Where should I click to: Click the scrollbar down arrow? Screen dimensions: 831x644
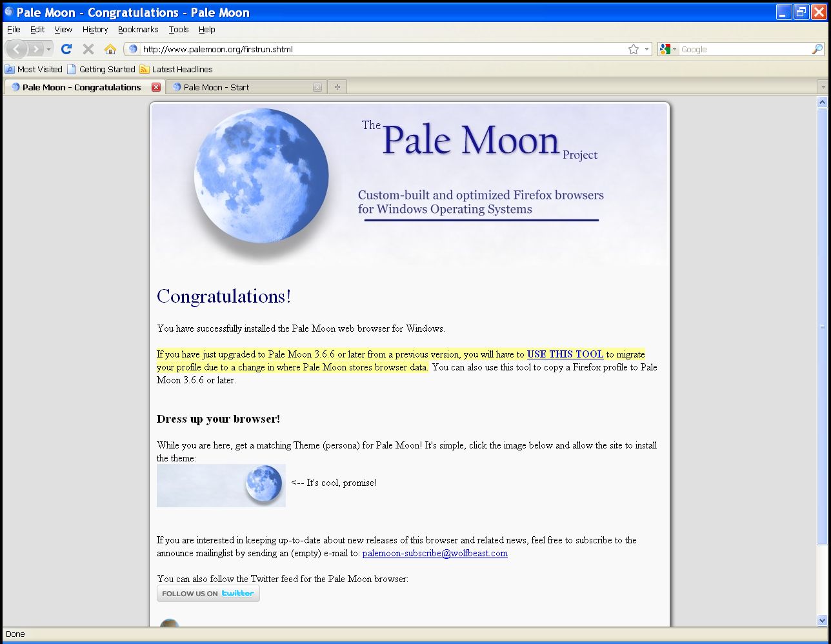pyautogui.click(x=822, y=621)
